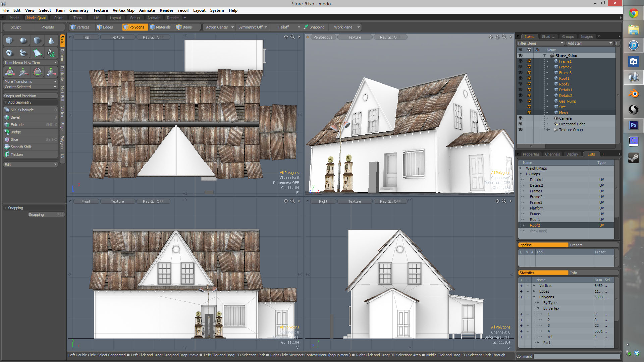Image resolution: width=644 pixels, height=362 pixels.
Task: Select the Cone primitive tool
Action: click(x=51, y=41)
